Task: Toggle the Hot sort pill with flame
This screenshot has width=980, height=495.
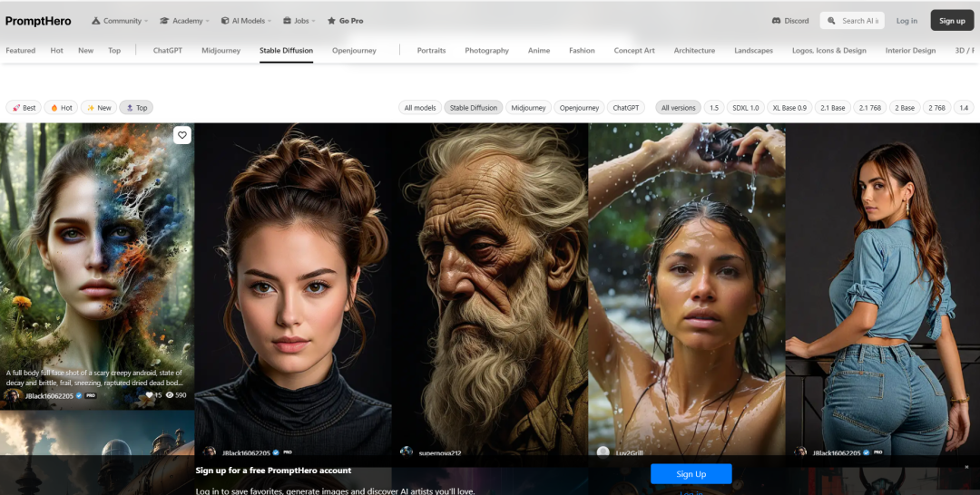Action: pos(62,107)
